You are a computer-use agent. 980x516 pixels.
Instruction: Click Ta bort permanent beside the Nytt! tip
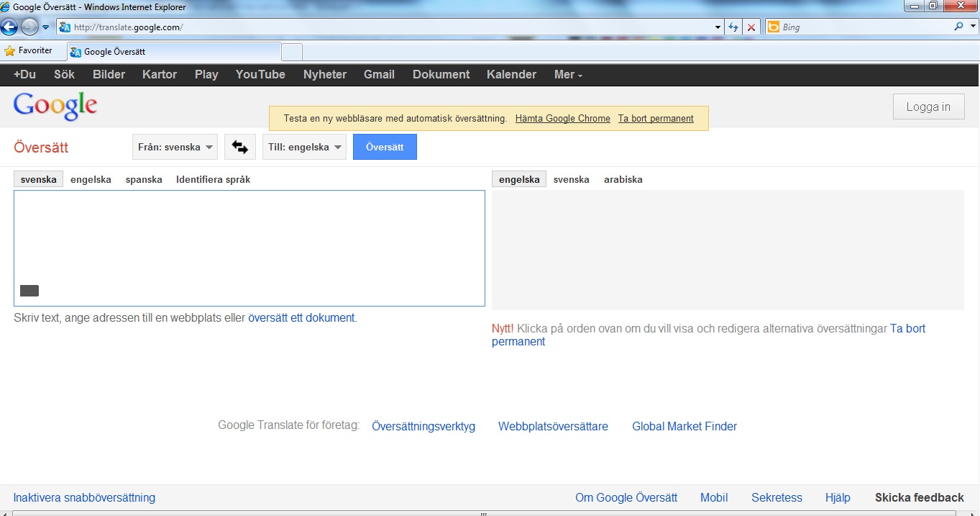pyautogui.click(x=709, y=335)
